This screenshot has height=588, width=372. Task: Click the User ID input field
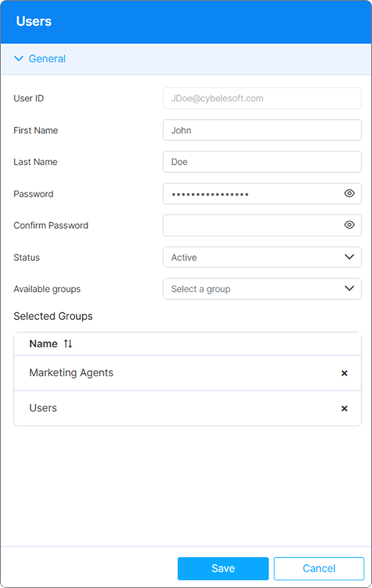pyautogui.click(x=262, y=98)
